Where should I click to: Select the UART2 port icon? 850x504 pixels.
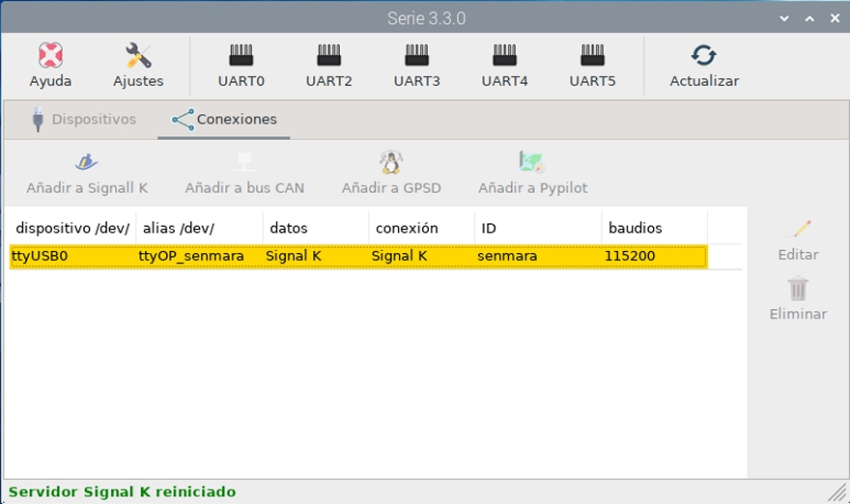328,54
